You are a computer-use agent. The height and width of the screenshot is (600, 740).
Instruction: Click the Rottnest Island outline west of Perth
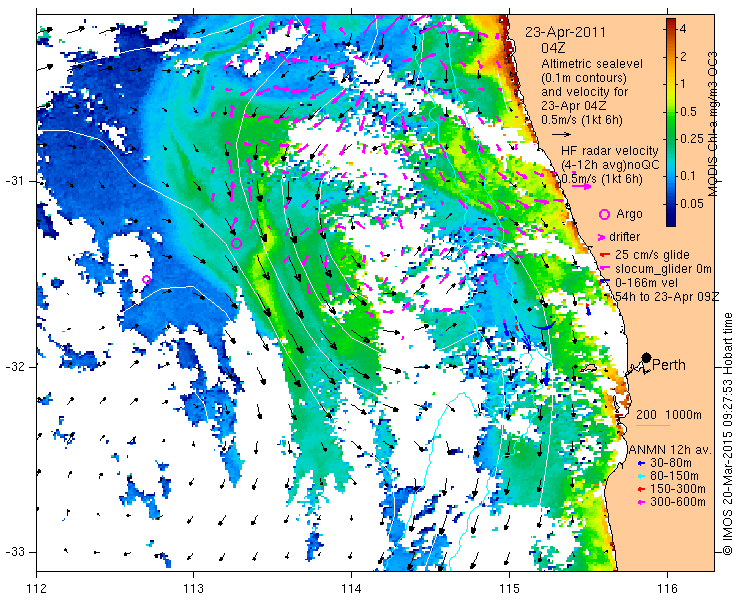pyautogui.click(x=588, y=368)
